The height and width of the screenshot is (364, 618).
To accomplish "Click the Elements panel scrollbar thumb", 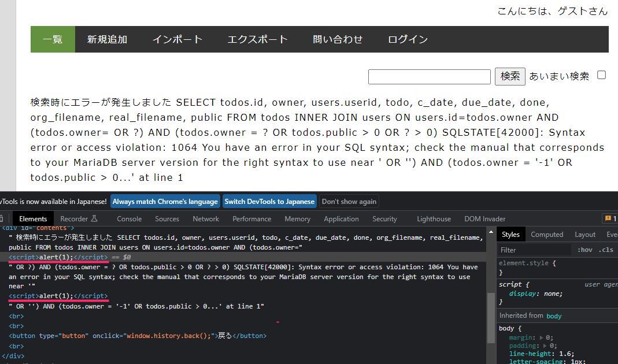I will [x=491, y=318].
